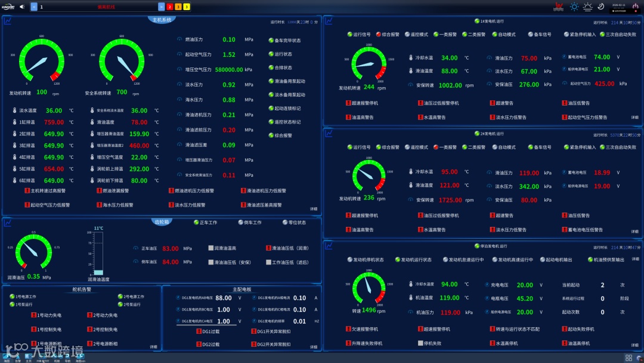Image resolution: width=644 pixels, height=363 pixels.
Task: Go to previous alarm with left arrow
Action: (x=34, y=7)
